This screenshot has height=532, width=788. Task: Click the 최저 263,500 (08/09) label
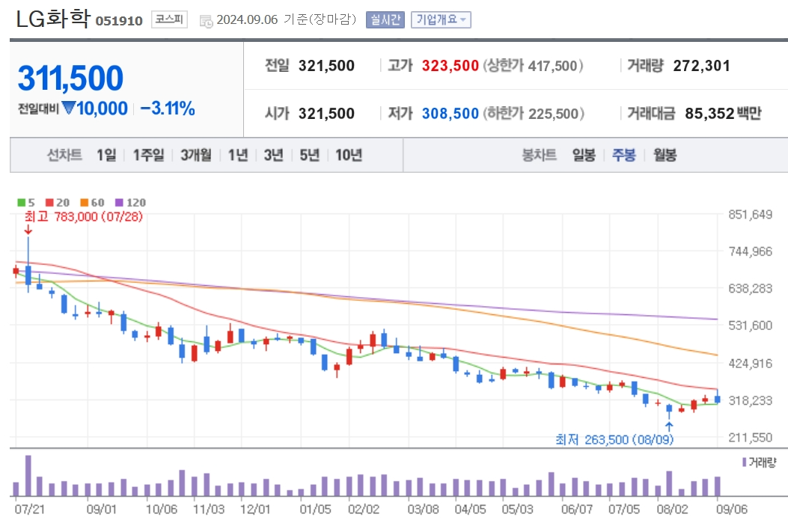(614, 440)
